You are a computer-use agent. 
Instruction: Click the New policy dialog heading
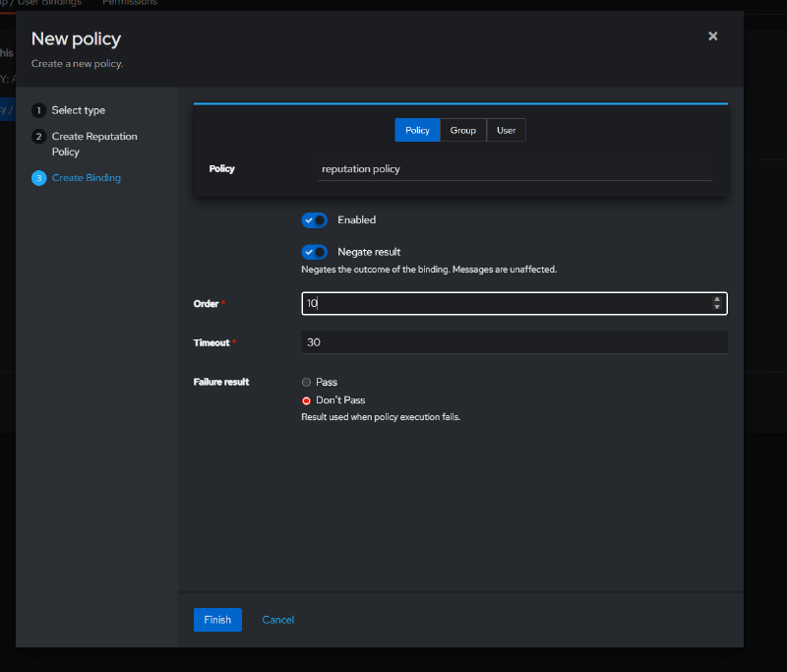pos(77,39)
